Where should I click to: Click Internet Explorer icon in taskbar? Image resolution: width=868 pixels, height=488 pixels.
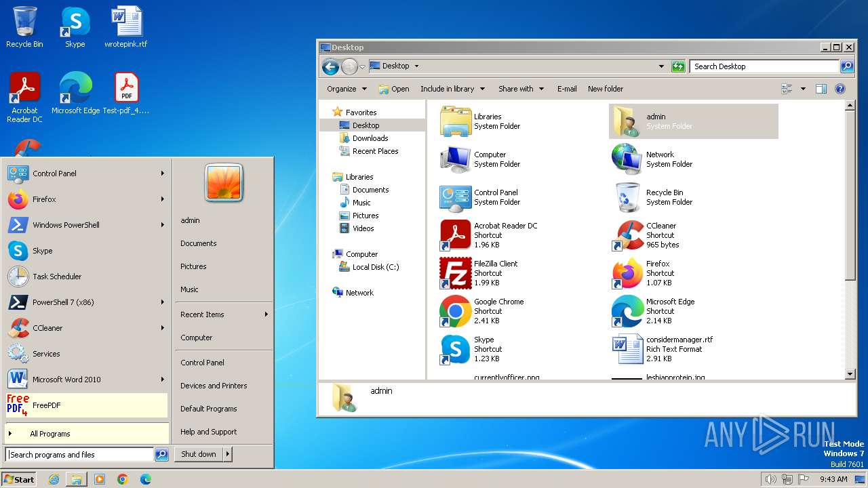[x=54, y=479]
